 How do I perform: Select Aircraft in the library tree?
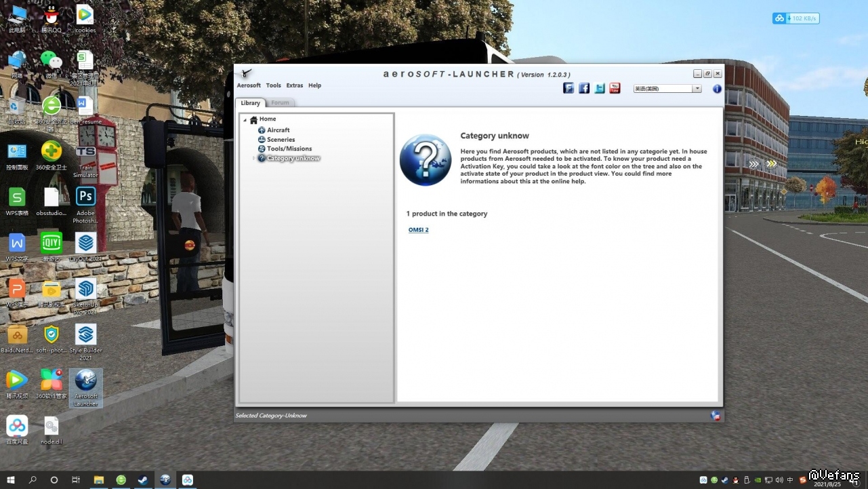pyautogui.click(x=278, y=130)
